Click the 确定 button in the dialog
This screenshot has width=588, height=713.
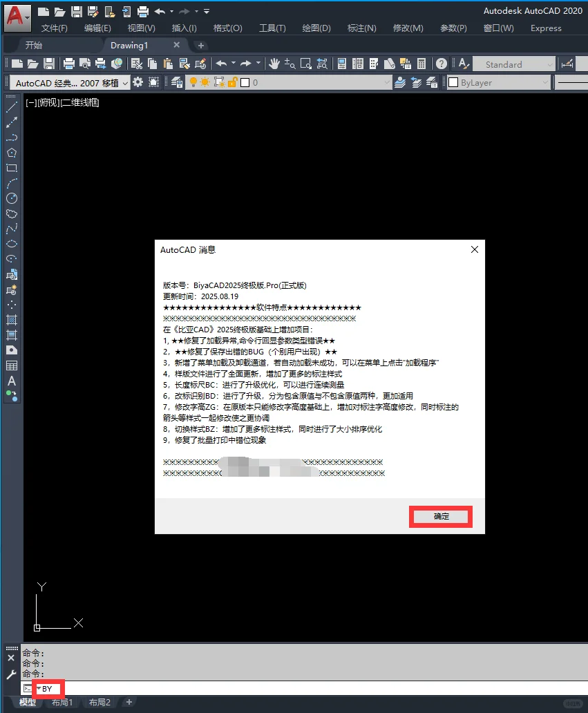tap(440, 516)
